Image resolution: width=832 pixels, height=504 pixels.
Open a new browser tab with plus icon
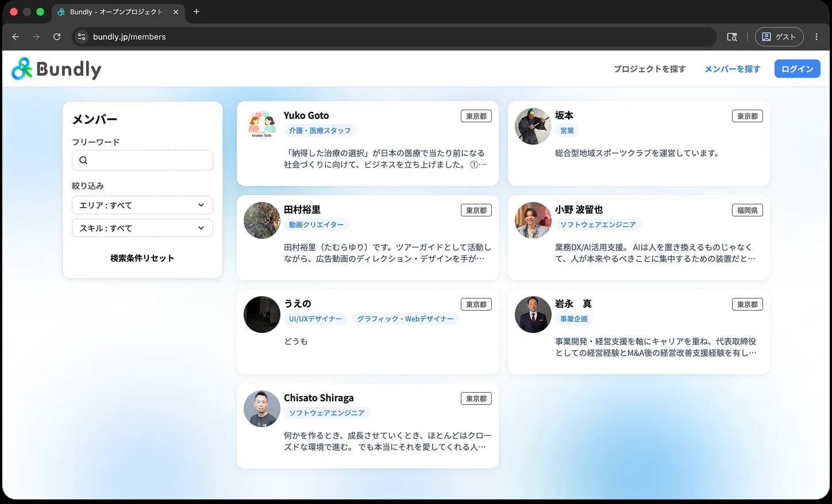pos(197,11)
